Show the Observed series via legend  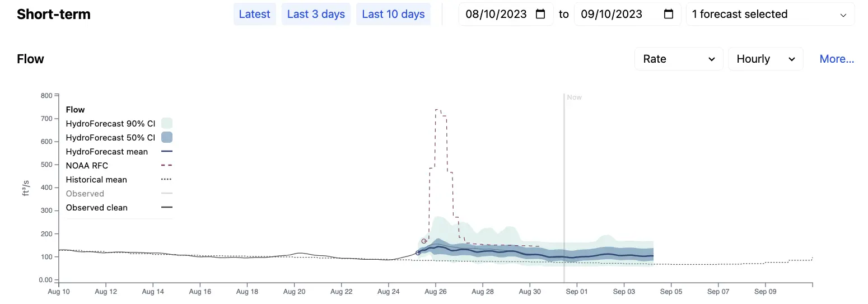pyautogui.click(x=119, y=193)
